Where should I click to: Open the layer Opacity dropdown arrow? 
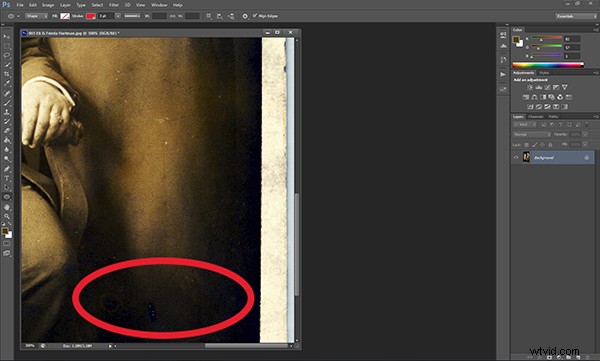tap(585, 134)
